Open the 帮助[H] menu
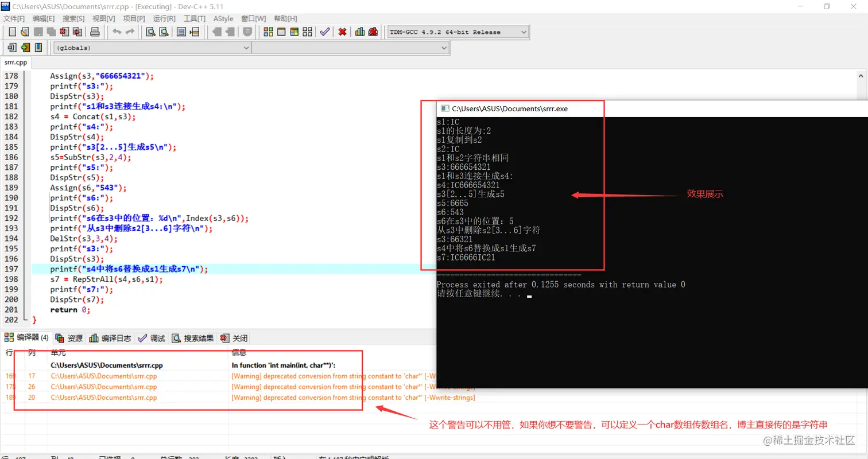This screenshot has width=868, height=459. 285,18
